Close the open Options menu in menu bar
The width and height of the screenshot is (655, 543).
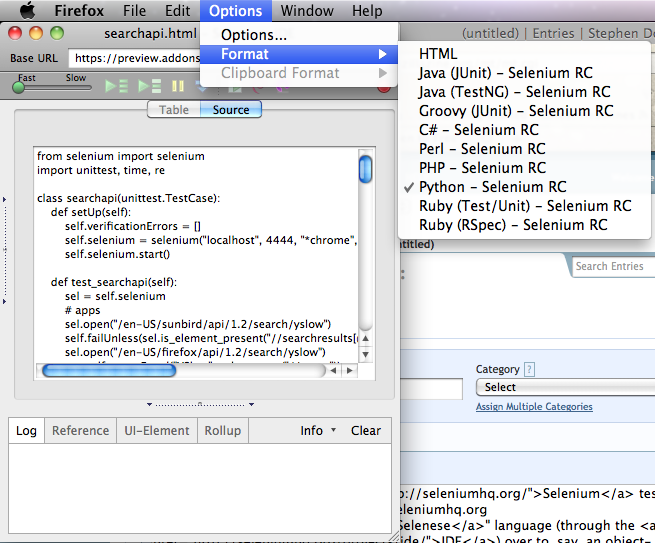(236, 10)
